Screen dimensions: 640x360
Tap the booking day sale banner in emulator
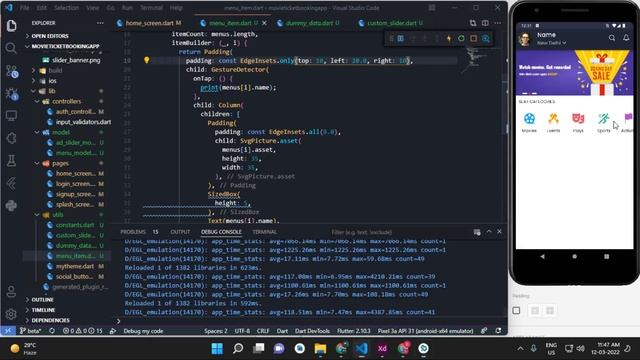pos(574,73)
